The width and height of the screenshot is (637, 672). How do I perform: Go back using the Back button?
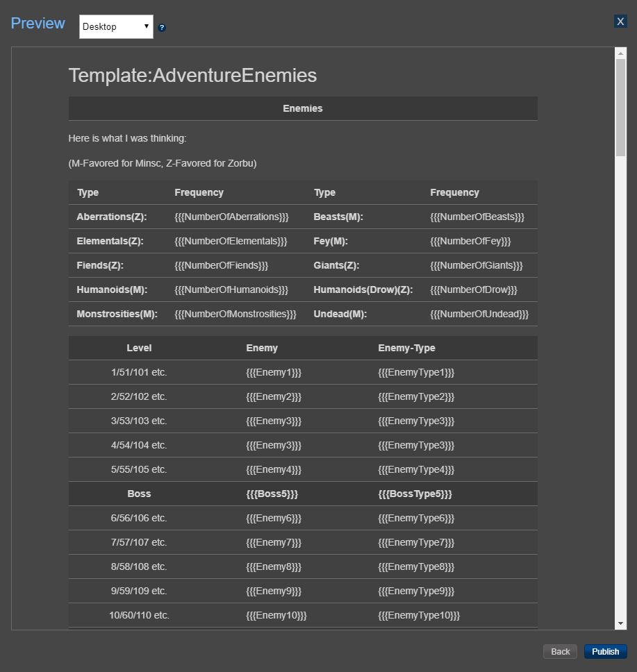(560, 651)
